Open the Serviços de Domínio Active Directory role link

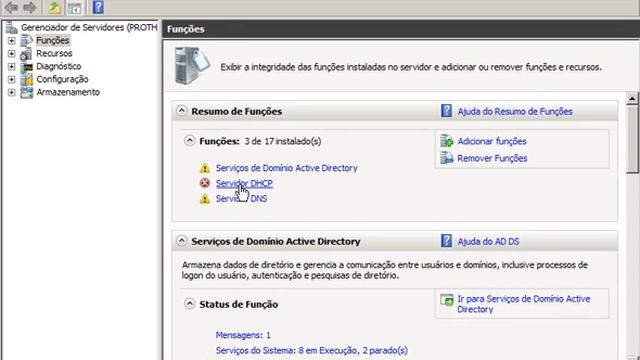[x=287, y=168]
